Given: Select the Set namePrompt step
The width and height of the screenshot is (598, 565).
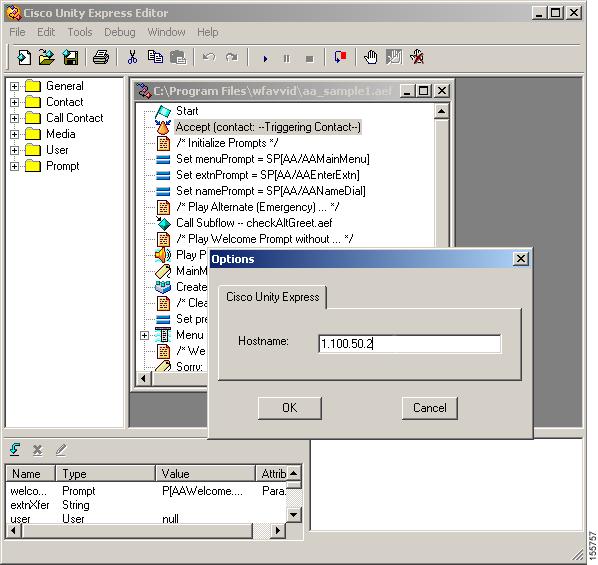Looking at the screenshot, I should coord(270,191).
